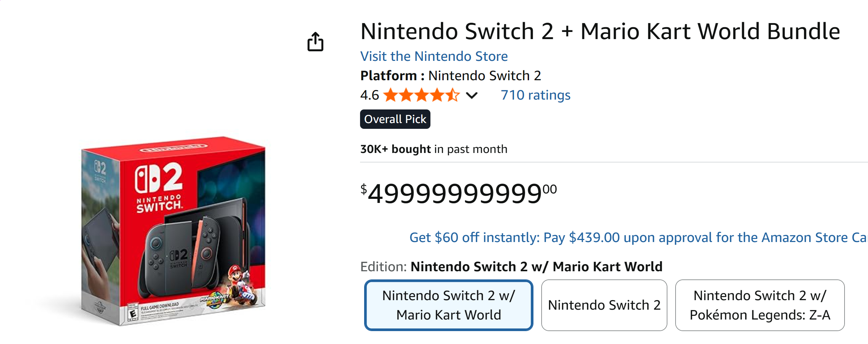The height and width of the screenshot is (344, 868).
Task: Click the 30K+ bought in past month text
Action: (433, 149)
